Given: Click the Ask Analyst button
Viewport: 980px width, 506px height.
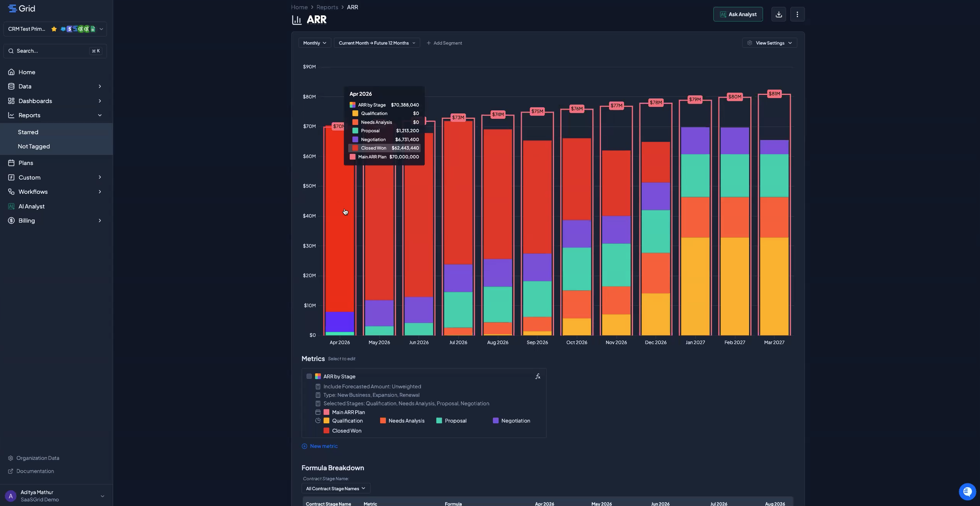Looking at the screenshot, I should click(x=738, y=14).
